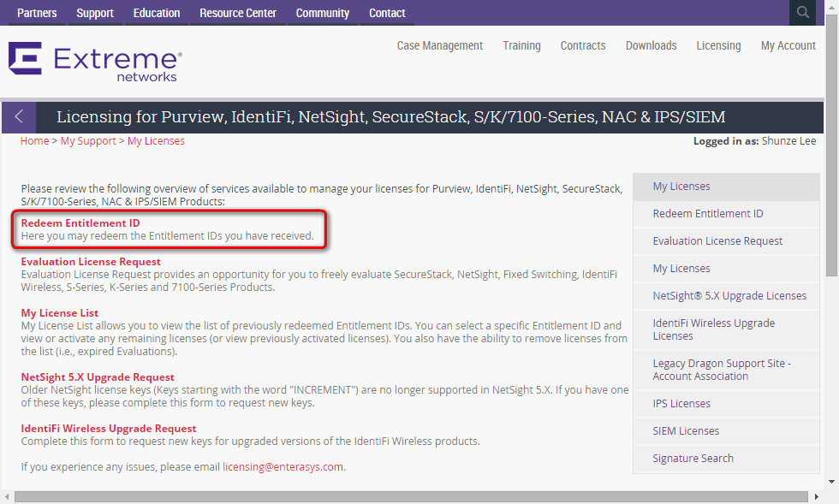Select NetSight 5.X Upgrade Licenses in sidebar
Image resolution: width=839 pixels, height=504 pixels.
tap(726, 296)
